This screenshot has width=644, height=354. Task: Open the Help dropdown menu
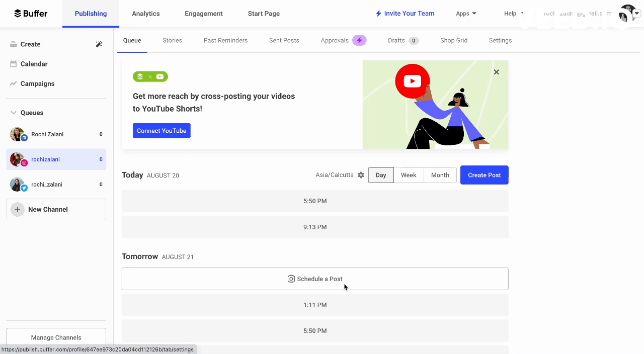(514, 14)
